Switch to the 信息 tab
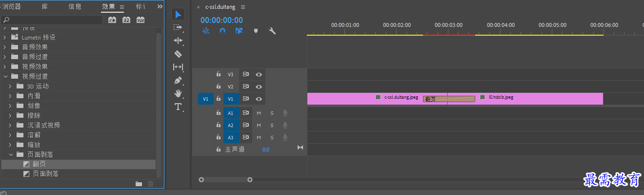Image resolution: width=644 pixels, height=195 pixels. (75, 6)
